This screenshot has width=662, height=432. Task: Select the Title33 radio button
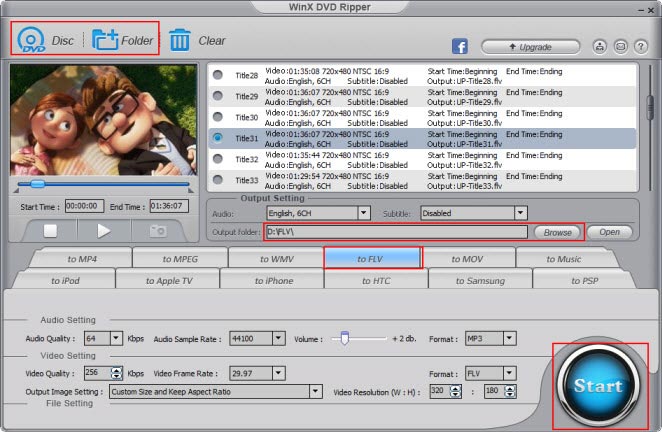(217, 179)
